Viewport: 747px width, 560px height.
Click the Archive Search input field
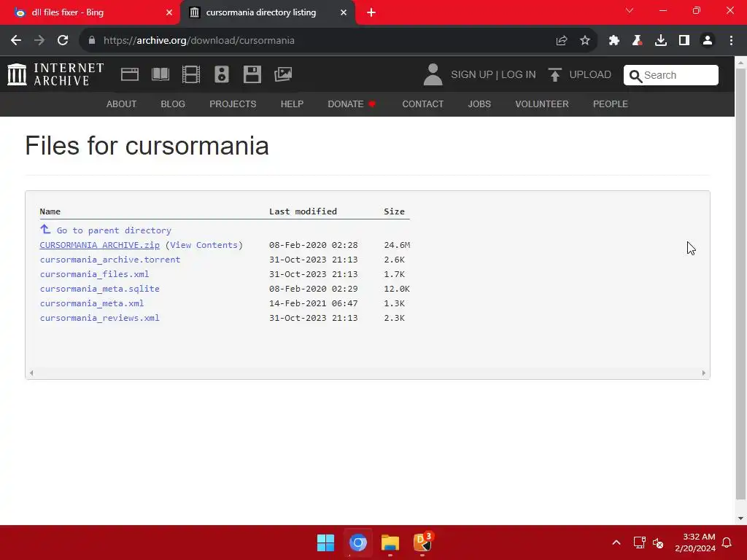(671, 75)
